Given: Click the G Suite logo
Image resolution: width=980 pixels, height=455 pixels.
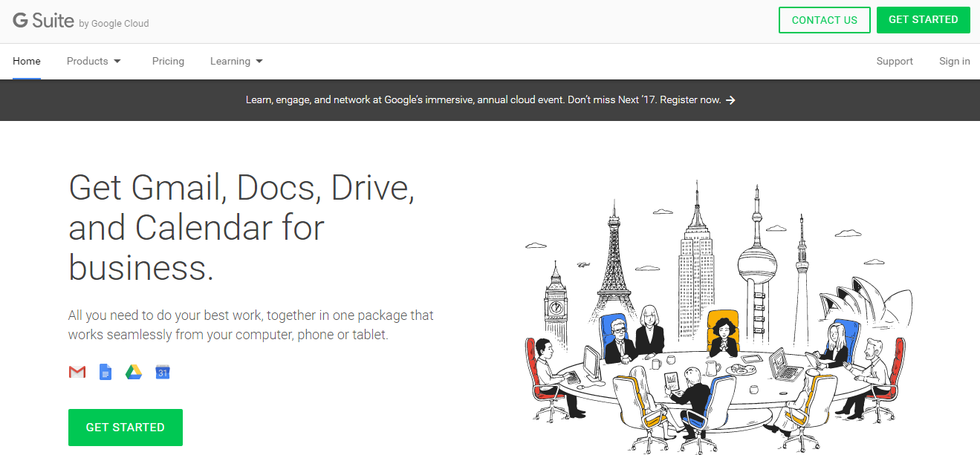Looking at the screenshot, I should pos(43,21).
